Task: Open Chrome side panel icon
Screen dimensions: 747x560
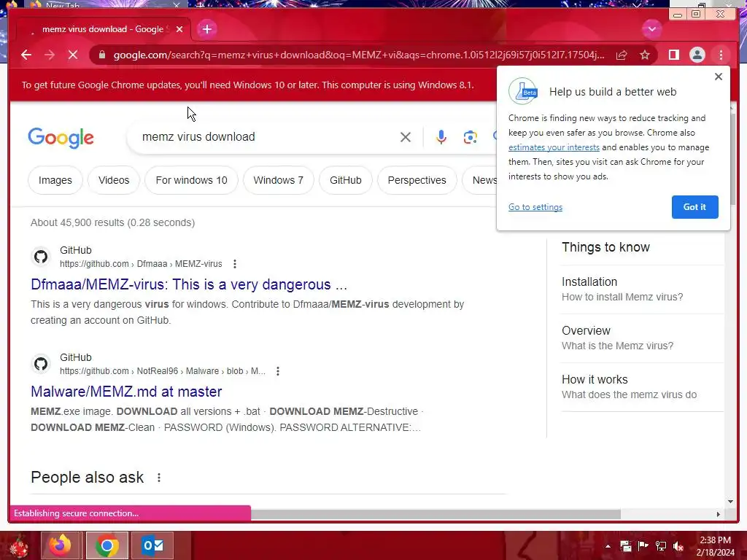Action: [673, 55]
